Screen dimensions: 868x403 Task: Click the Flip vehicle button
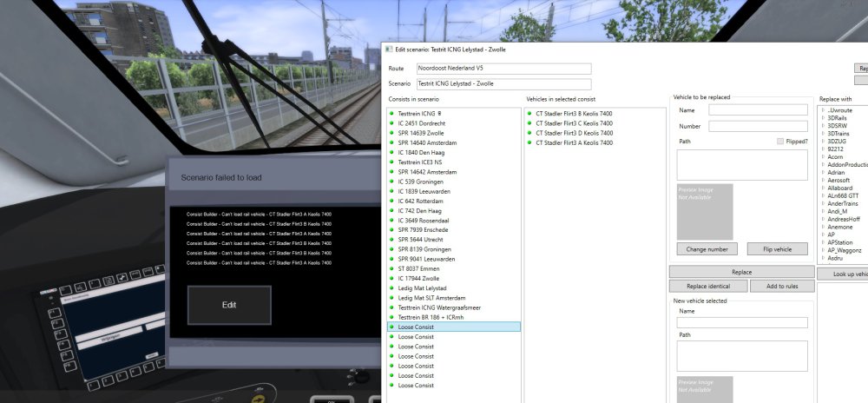(776, 249)
